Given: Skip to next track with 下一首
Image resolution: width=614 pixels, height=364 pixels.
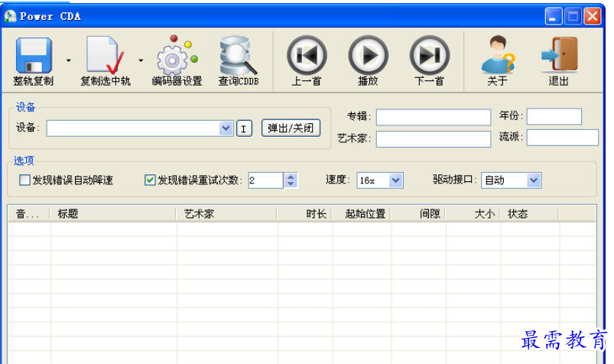Looking at the screenshot, I should [x=430, y=55].
